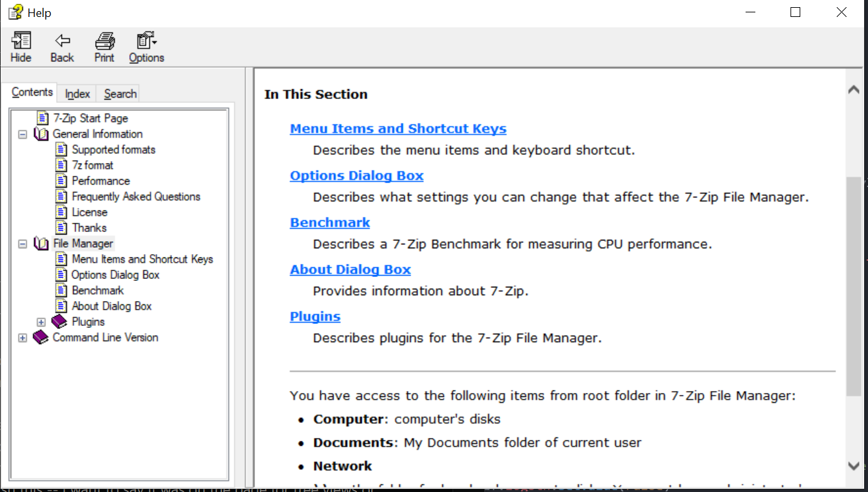Follow the Options Dialog Box hyperlink
The height and width of the screenshot is (492, 868).
coord(357,176)
